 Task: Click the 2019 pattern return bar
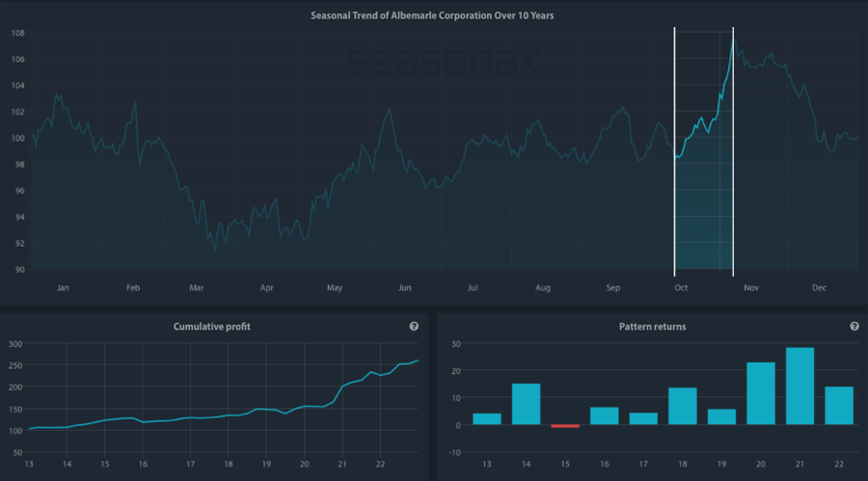pyautogui.click(x=721, y=416)
